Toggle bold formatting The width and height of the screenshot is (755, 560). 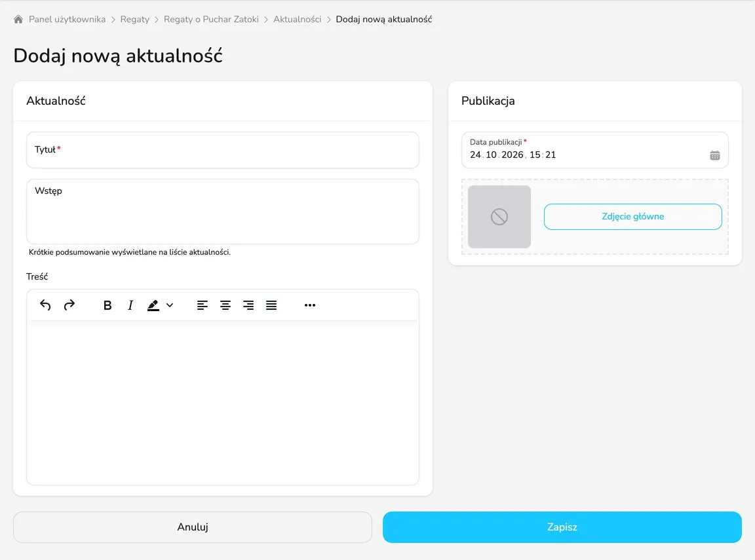coord(107,305)
